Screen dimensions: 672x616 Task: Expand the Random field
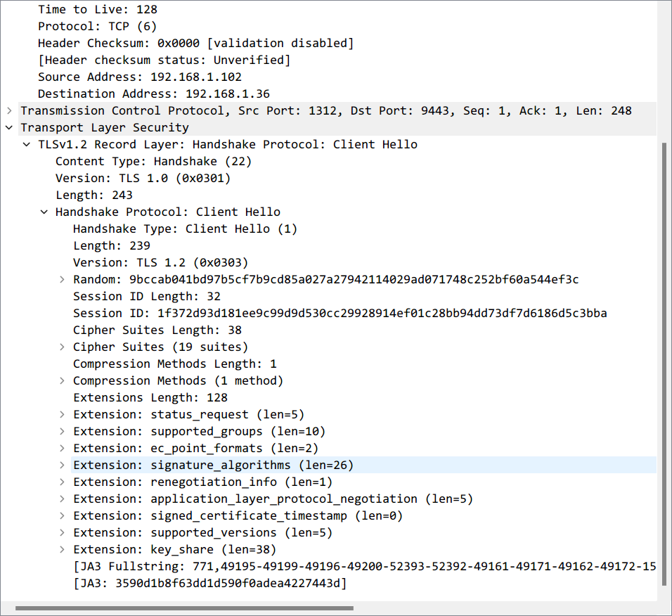62,279
